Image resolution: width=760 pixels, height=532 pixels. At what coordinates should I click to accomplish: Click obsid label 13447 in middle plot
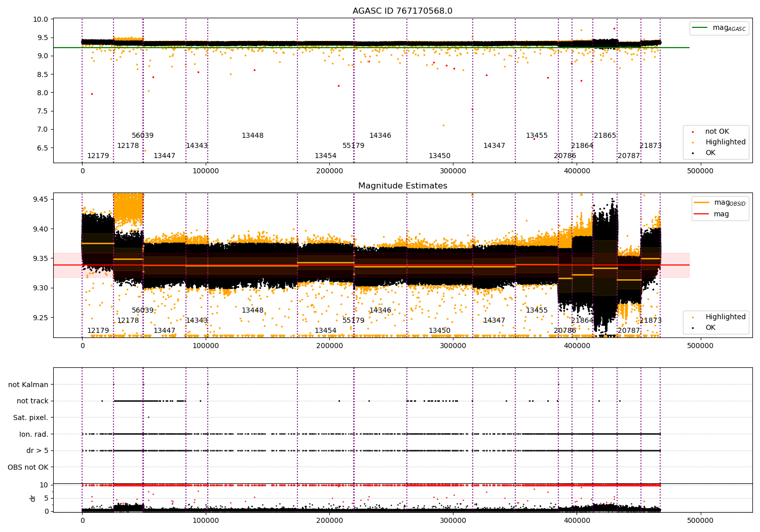click(x=164, y=331)
